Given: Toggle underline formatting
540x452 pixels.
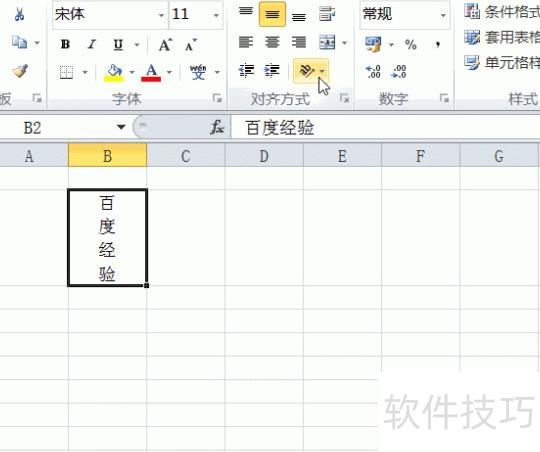Looking at the screenshot, I should click(118, 44).
